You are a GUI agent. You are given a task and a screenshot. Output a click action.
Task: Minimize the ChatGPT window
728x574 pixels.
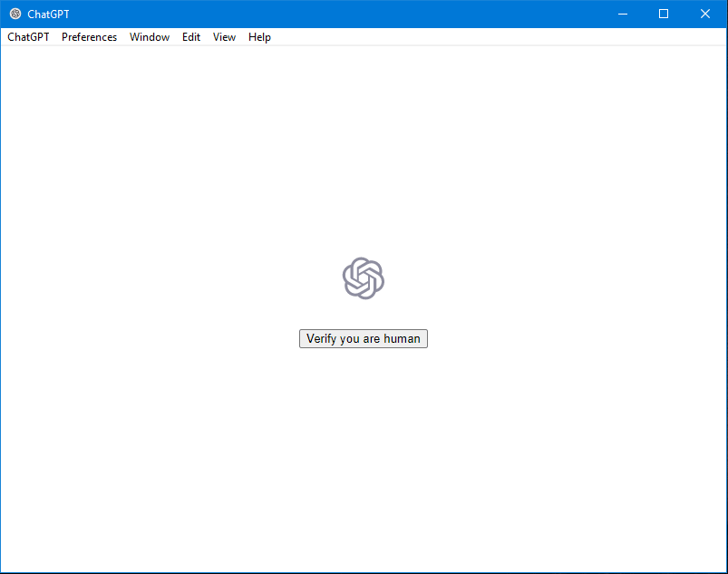coord(623,14)
